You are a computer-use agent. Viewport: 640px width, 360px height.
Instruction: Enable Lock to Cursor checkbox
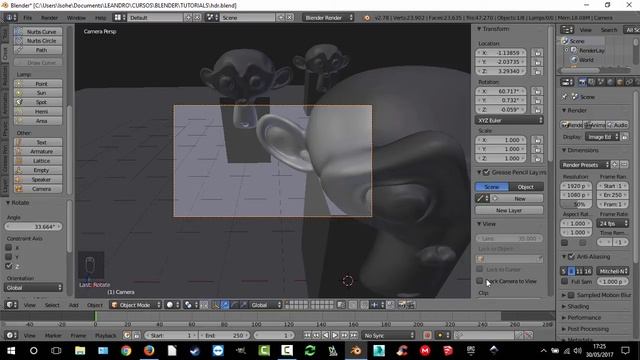tap(480, 269)
